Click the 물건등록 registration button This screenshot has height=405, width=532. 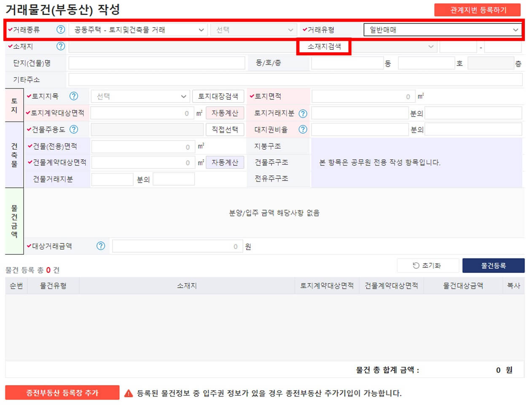pyautogui.click(x=494, y=265)
